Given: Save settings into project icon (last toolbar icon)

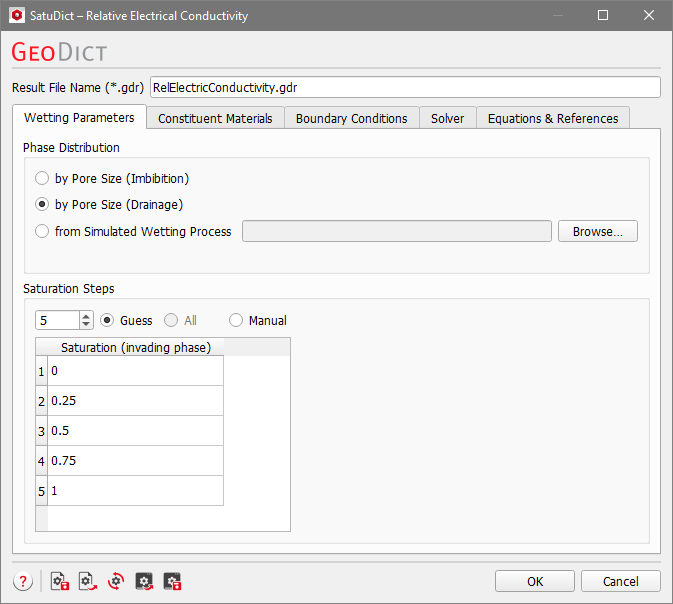Looking at the screenshot, I should 173,582.
